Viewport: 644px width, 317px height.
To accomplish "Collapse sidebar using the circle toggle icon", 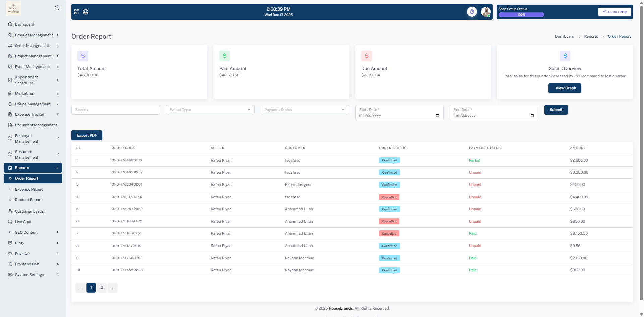I will 57,8.
